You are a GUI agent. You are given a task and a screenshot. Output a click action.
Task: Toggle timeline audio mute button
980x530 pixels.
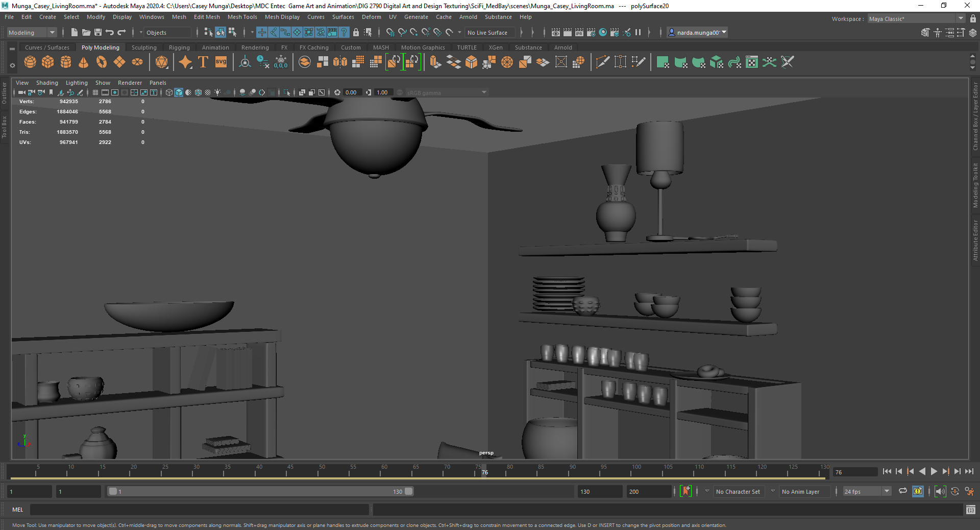940,492
